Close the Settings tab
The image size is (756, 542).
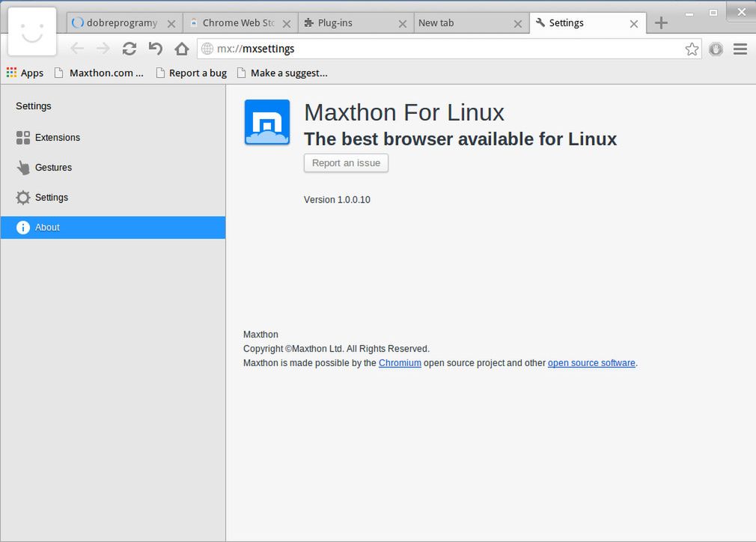pos(634,24)
